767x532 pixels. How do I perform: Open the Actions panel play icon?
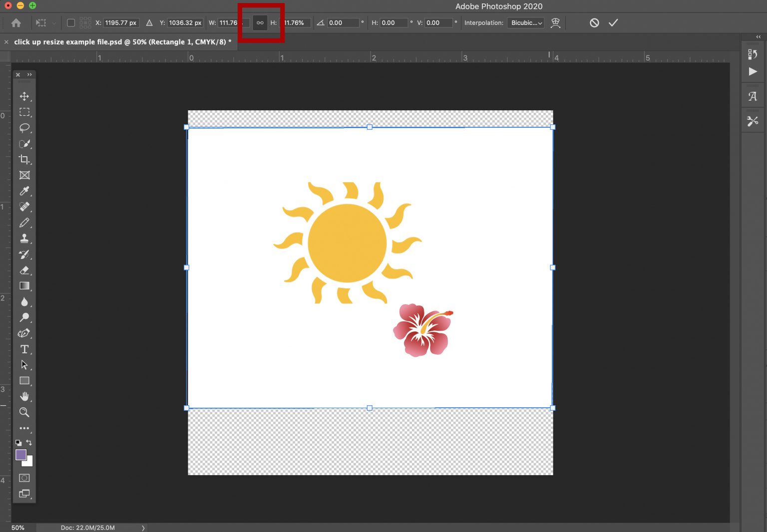753,71
